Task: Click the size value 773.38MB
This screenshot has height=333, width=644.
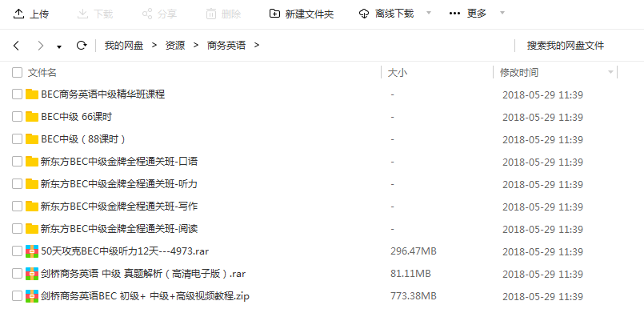Action: tap(414, 295)
